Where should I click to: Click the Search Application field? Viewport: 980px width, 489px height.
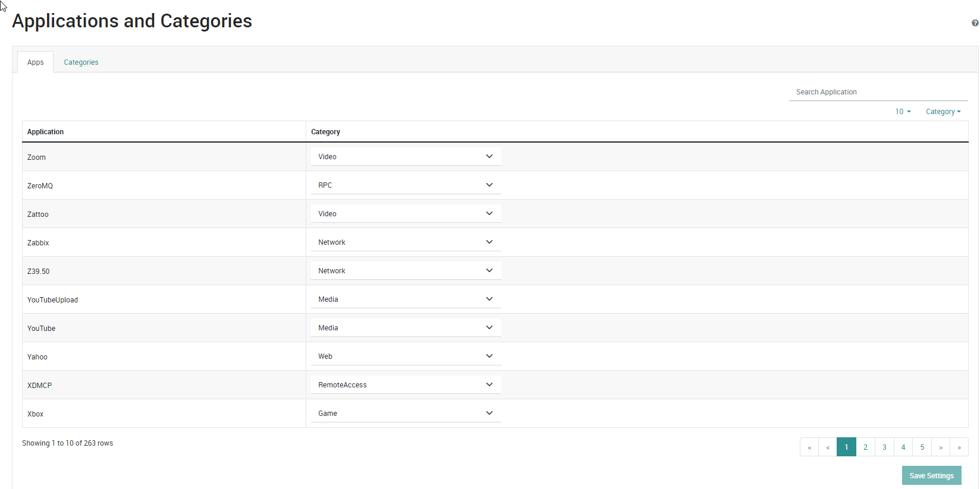coord(878,92)
